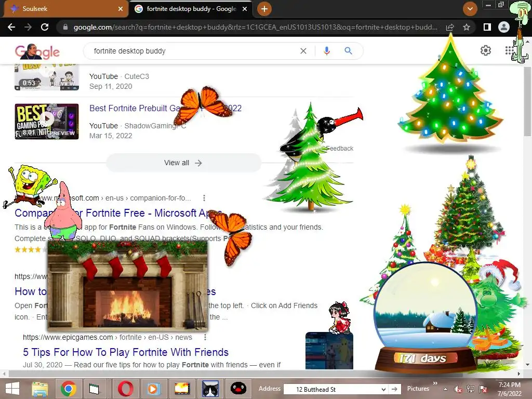
Task: Open the Opera browser taskbar icon
Action: 125,389
